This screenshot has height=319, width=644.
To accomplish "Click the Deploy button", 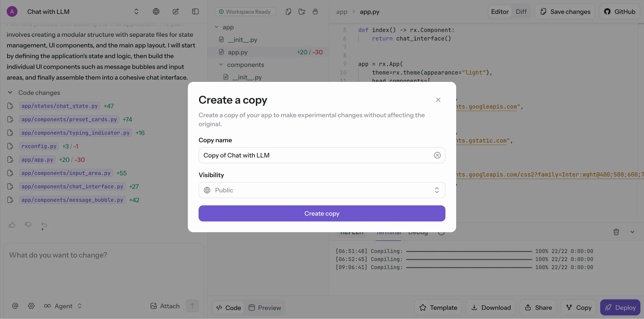I will click(x=620, y=307).
